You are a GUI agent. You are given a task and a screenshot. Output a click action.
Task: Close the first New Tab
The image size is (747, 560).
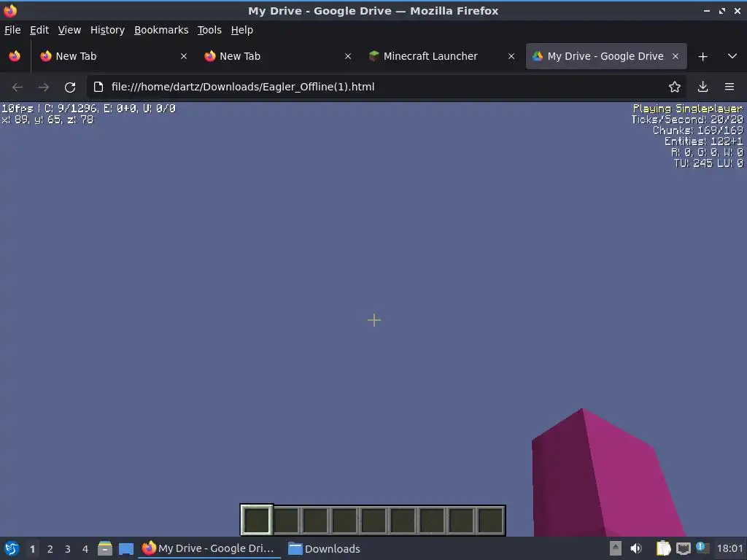[x=183, y=56]
